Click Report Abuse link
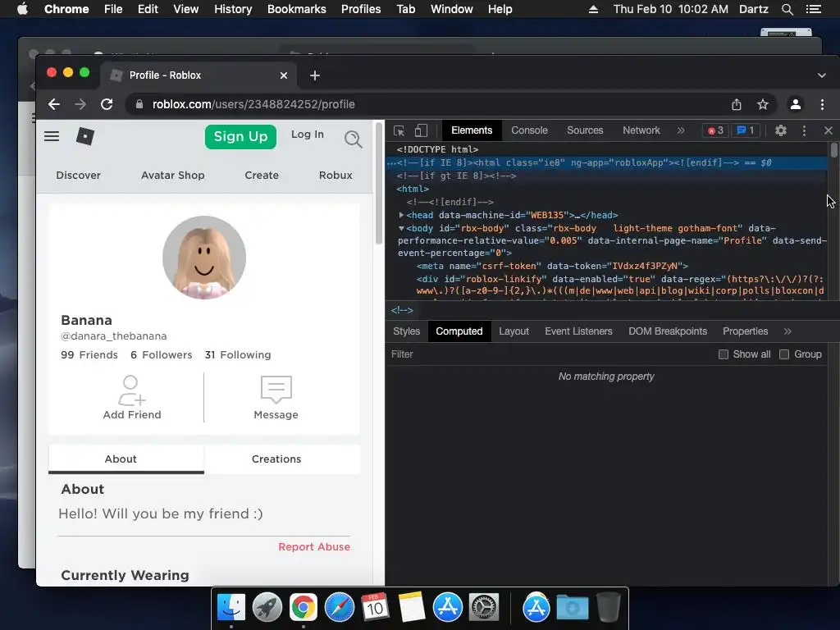This screenshot has height=630, width=840. coord(314,547)
